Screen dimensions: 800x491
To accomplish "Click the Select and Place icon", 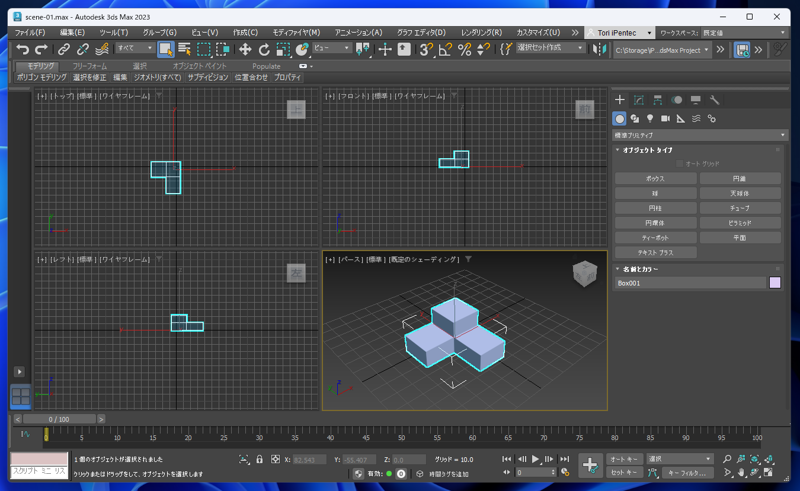I will coord(302,50).
